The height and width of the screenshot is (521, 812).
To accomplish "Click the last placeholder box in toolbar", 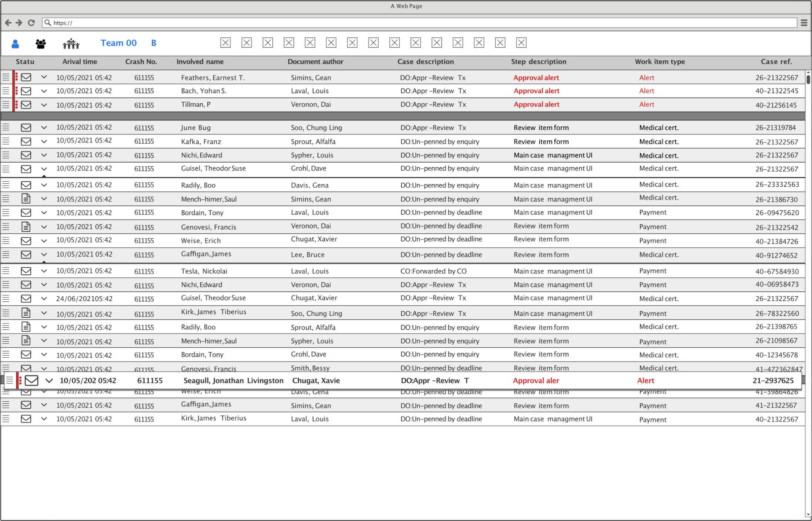I will 521,43.
